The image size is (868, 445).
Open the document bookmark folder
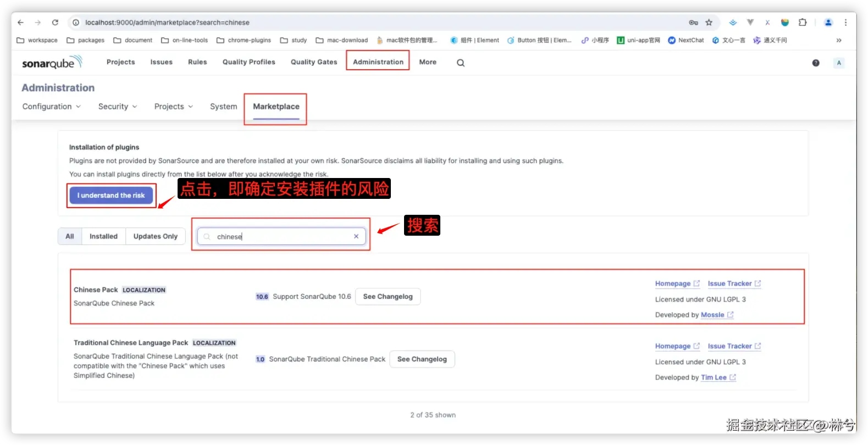133,40
